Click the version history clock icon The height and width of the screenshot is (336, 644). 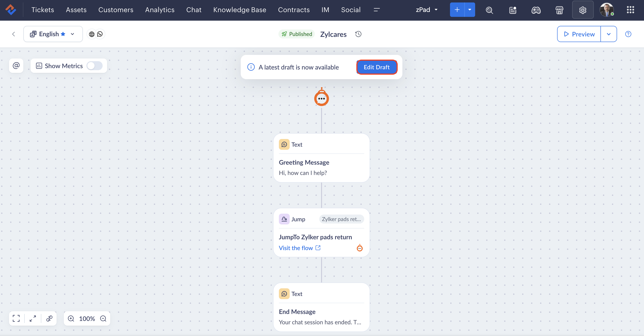point(358,34)
